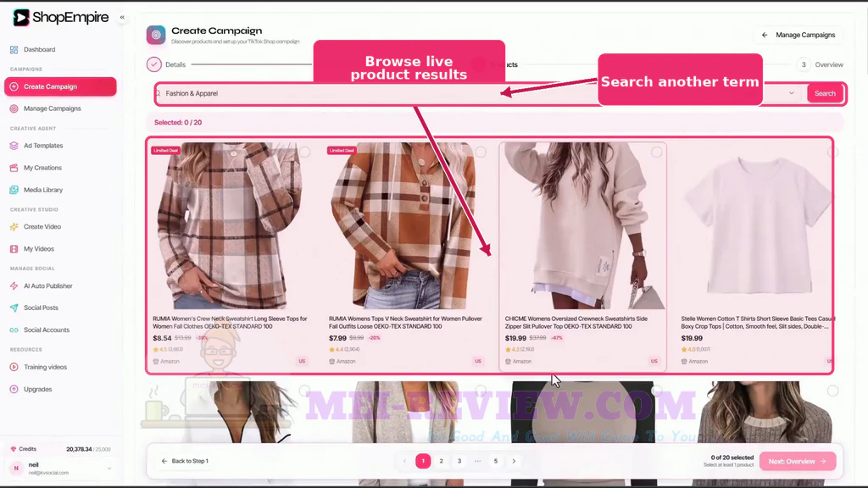Click the Media Library icon
Image resolution: width=868 pixels, height=488 pixels.
(x=14, y=190)
